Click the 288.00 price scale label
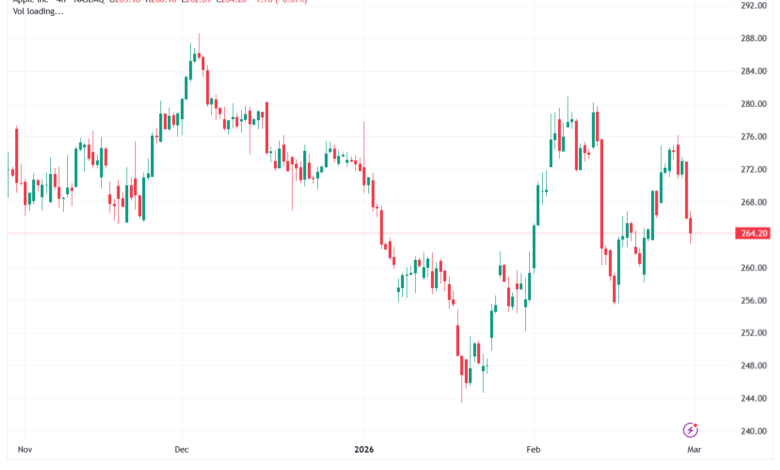Image resolution: width=780 pixels, height=470 pixels. pyautogui.click(x=753, y=38)
